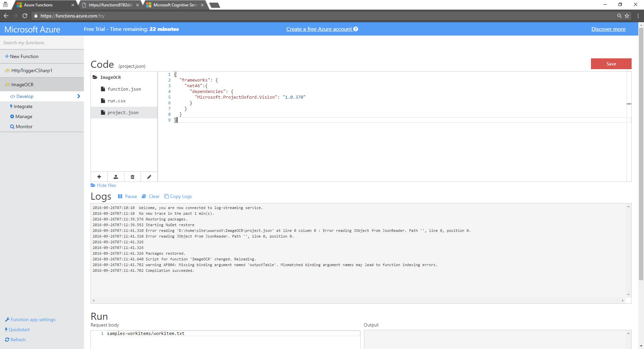Open Create a free Azure account link
The height and width of the screenshot is (349, 644).
319,29
